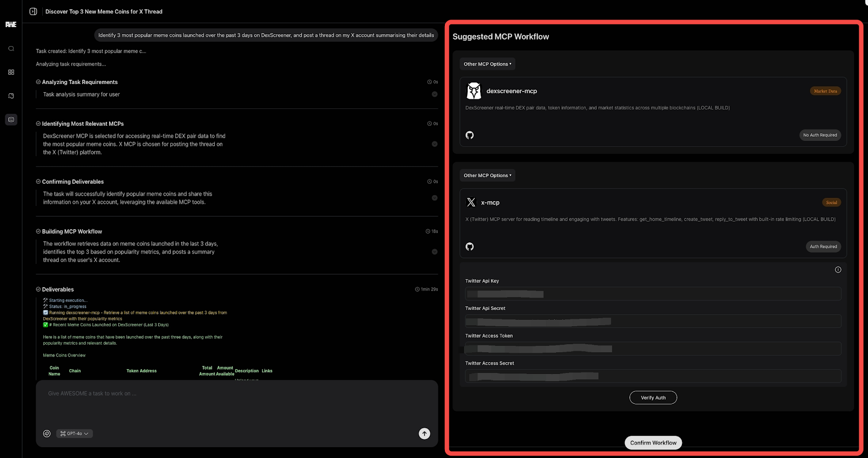Click the Verify Auth button
Screen dimensions: 868x458
(x=653, y=398)
